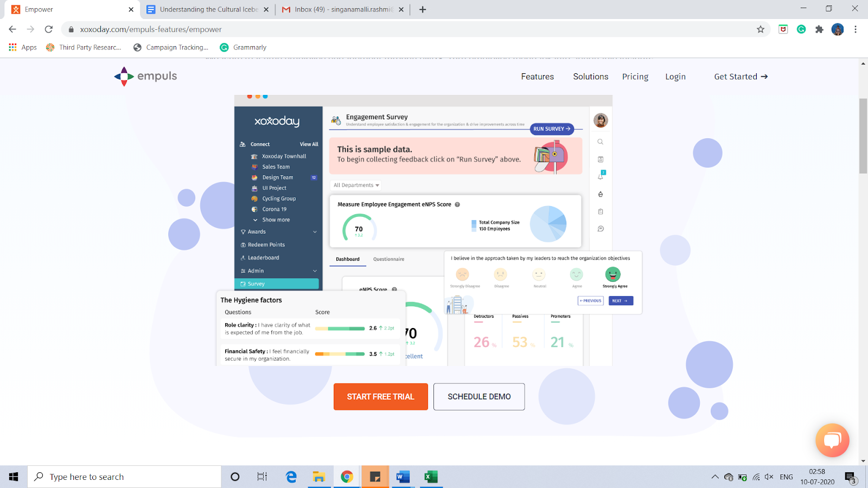
Task: Click the ENG language indicator
Action: coord(786,477)
